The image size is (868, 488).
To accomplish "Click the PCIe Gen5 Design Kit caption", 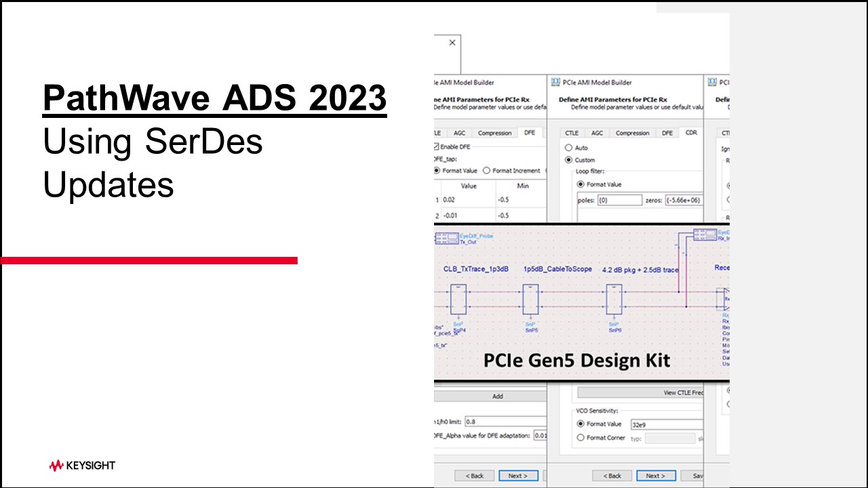I will tap(577, 360).
